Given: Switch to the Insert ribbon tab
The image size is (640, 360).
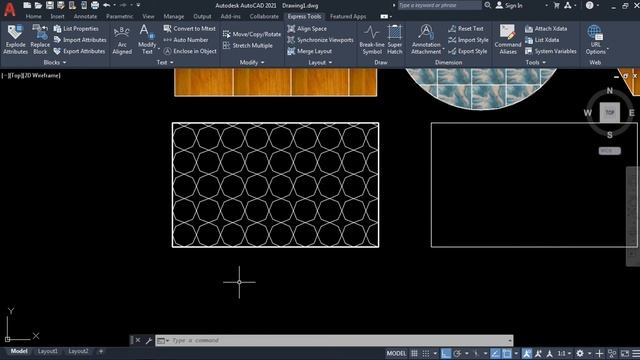Looking at the screenshot, I should [58, 17].
